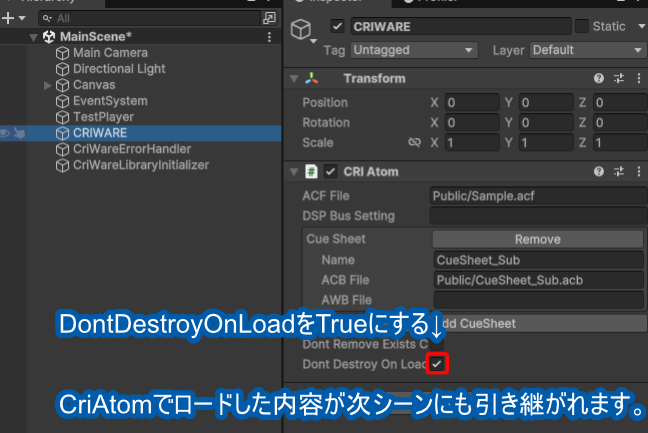Open the Hierarchy create (+) menu
Screen dimensions: 648x433
[x=13, y=18]
